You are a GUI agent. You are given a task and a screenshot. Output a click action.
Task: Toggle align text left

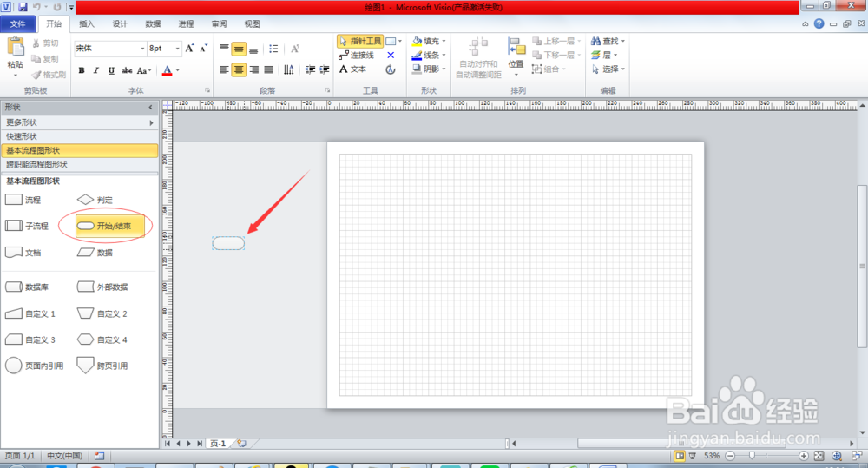[224, 69]
